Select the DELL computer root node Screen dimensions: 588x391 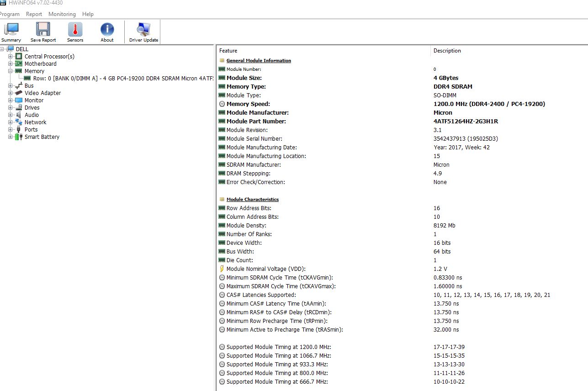(21, 49)
